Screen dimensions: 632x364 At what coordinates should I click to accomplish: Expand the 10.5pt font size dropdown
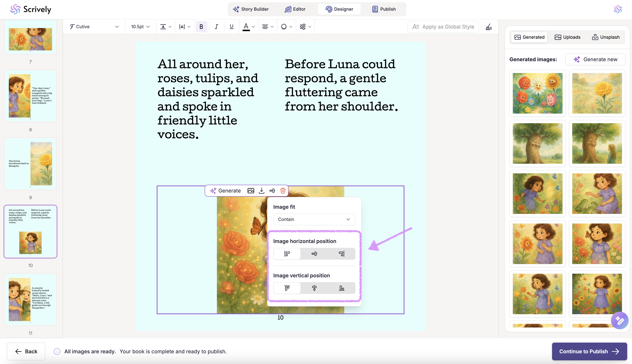tap(140, 27)
